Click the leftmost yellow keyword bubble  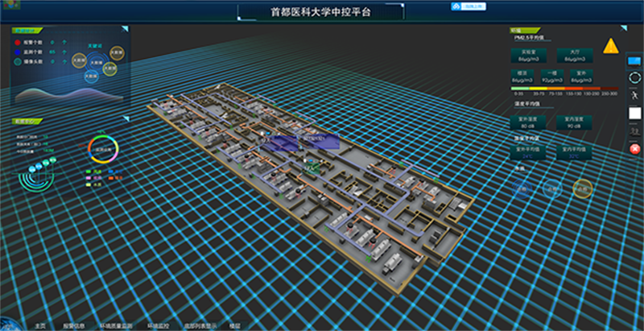click(79, 60)
